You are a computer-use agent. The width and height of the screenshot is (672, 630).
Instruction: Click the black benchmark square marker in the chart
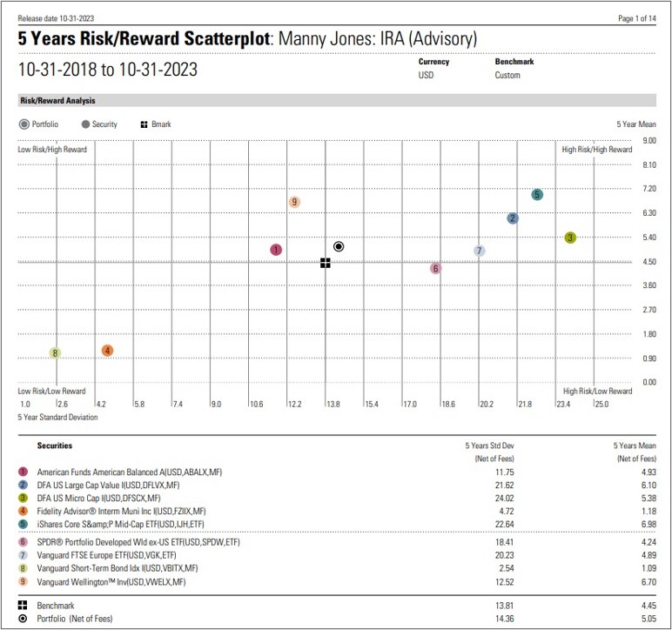click(326, 263)
